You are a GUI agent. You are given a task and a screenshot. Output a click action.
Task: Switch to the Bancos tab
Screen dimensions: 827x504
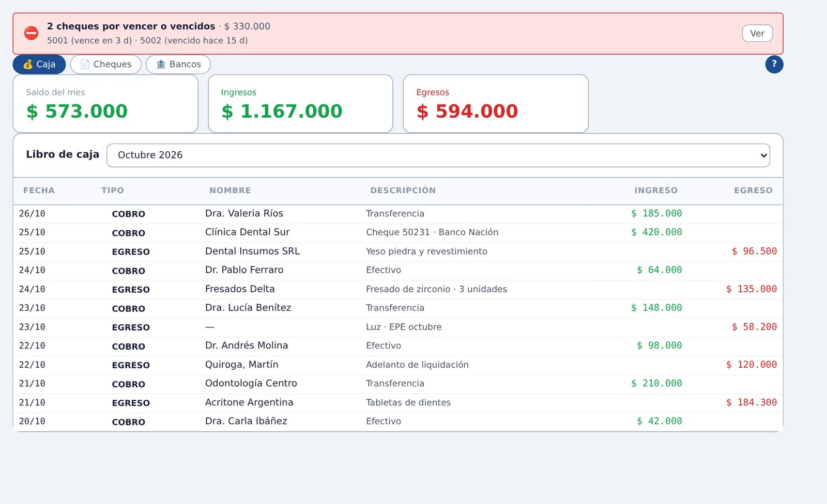tap(178, 65)
